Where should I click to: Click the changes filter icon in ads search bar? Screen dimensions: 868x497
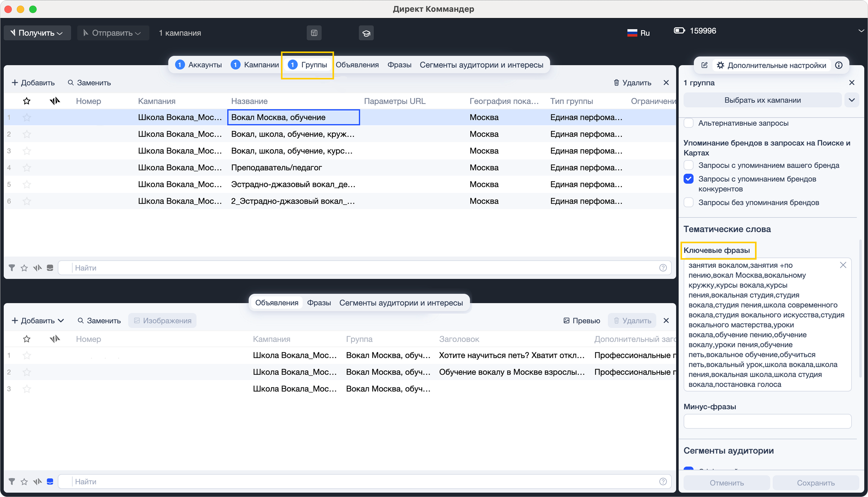pyautogui.click(x=37, y=482)
